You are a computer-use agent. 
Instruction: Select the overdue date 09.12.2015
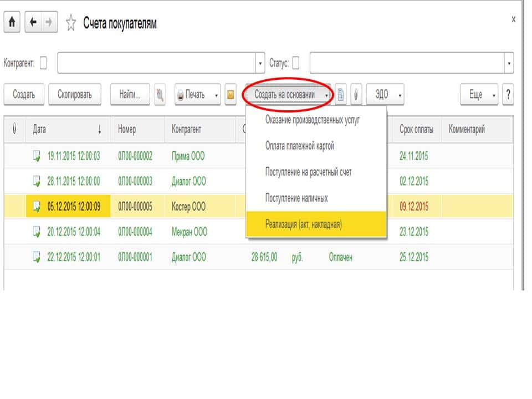pyautogui.click(x=413, y=206)
